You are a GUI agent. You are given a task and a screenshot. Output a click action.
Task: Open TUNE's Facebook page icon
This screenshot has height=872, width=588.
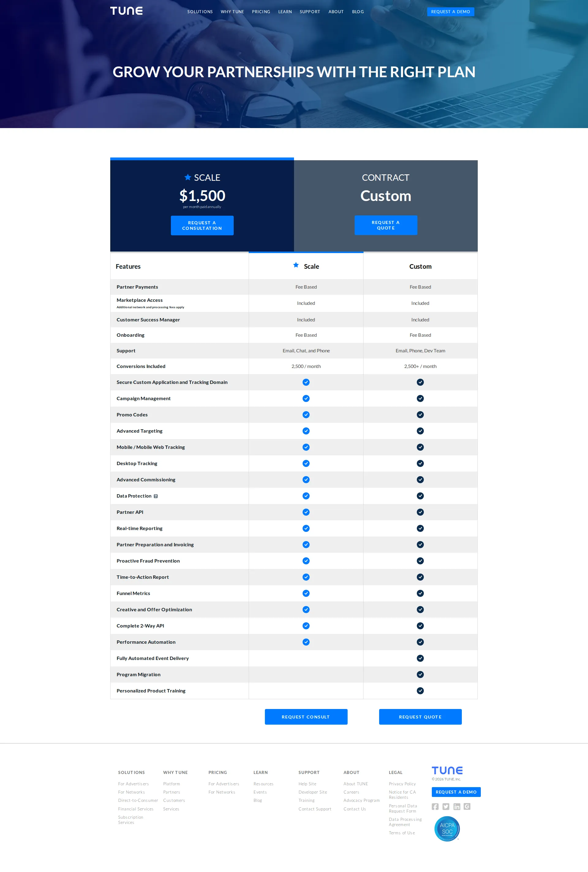435,806
